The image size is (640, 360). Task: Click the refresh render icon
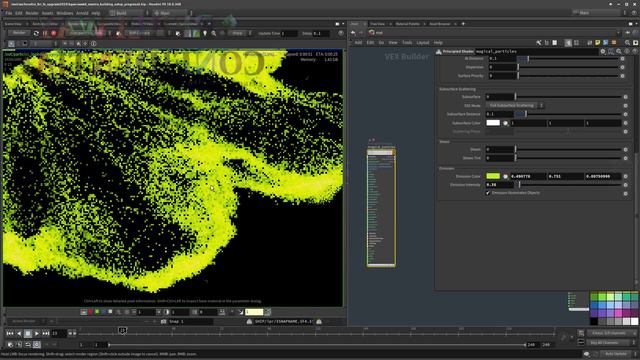pyautogui.click(x=36, y=33)
